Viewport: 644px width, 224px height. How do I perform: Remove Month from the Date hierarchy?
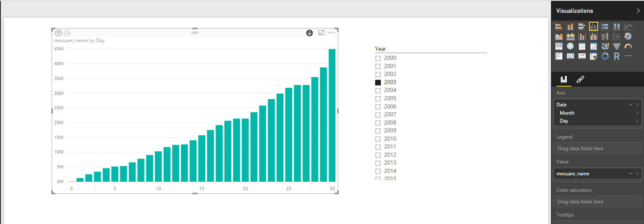pos(637,113)
